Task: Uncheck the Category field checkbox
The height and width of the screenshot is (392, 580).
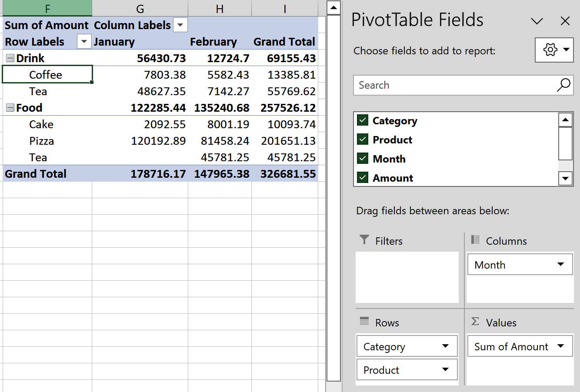Action: (x=363, y=120)
